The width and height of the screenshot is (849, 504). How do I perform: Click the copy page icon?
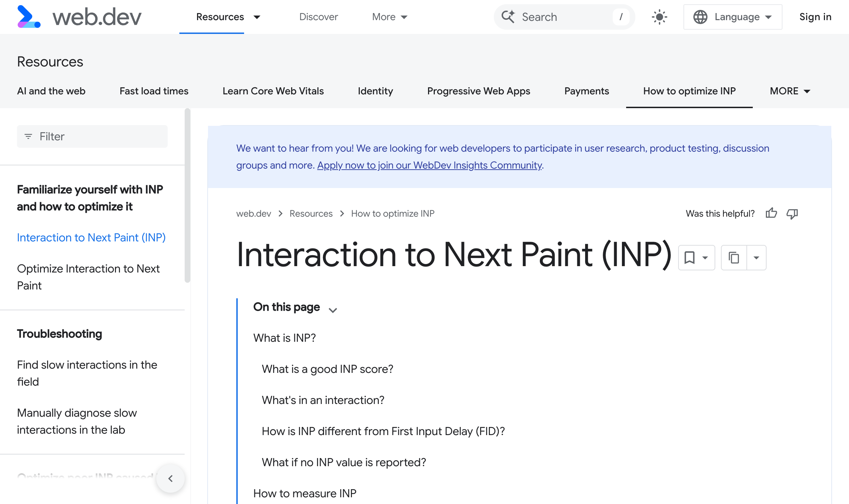[734, 257]
